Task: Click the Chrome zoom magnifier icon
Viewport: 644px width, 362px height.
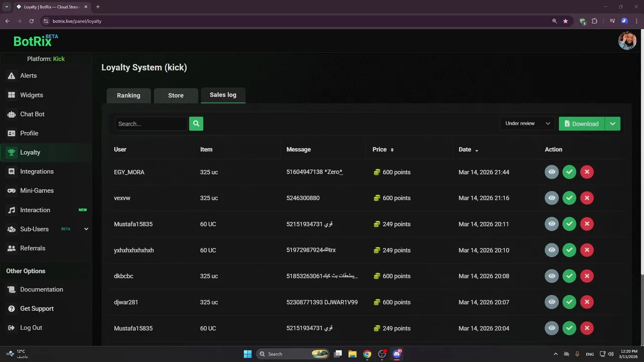Action: [554, 21]
